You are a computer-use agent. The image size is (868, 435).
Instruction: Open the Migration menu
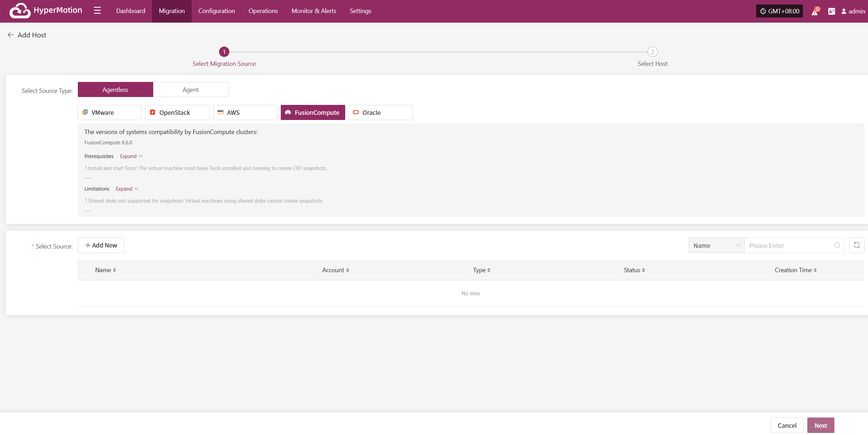[172, 11]
